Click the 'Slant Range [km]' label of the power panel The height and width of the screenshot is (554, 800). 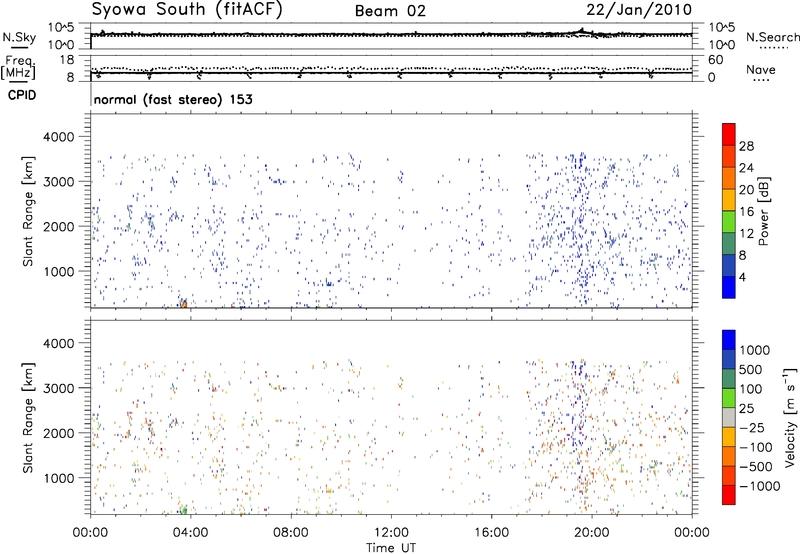pos(28,212)
